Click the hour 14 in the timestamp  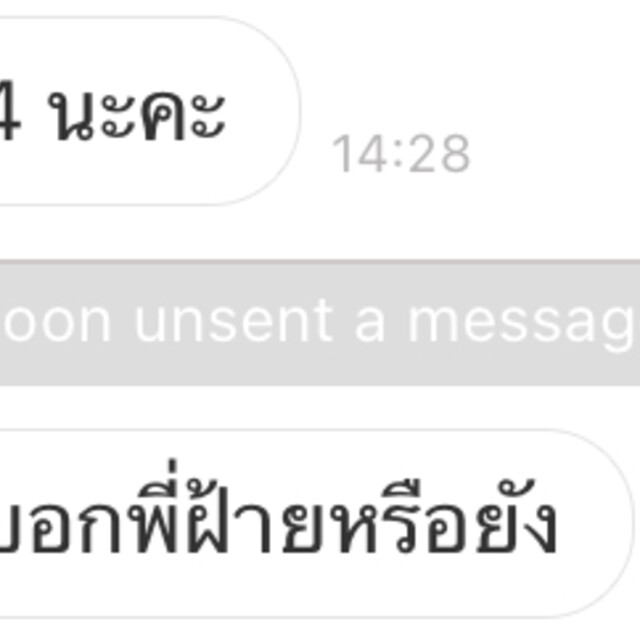pyautogui.click(x=359, y=154)
